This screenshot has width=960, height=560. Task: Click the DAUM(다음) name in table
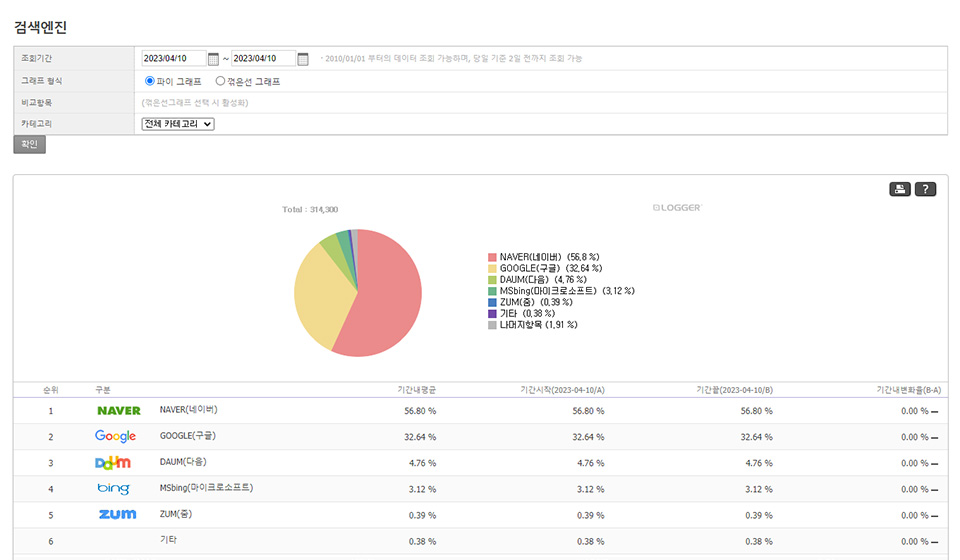coord(183,461)
